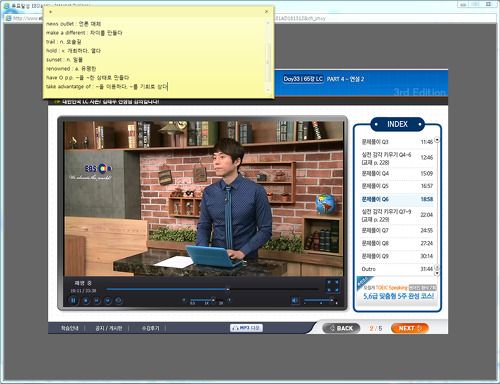Mute the video with the speaker icon
The width and height of the screenshot is (500, 384).
[x=295, y=300]
